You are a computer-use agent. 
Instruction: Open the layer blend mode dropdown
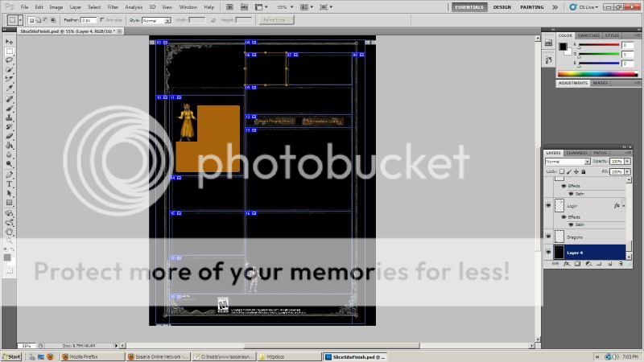tap(568, 162)
